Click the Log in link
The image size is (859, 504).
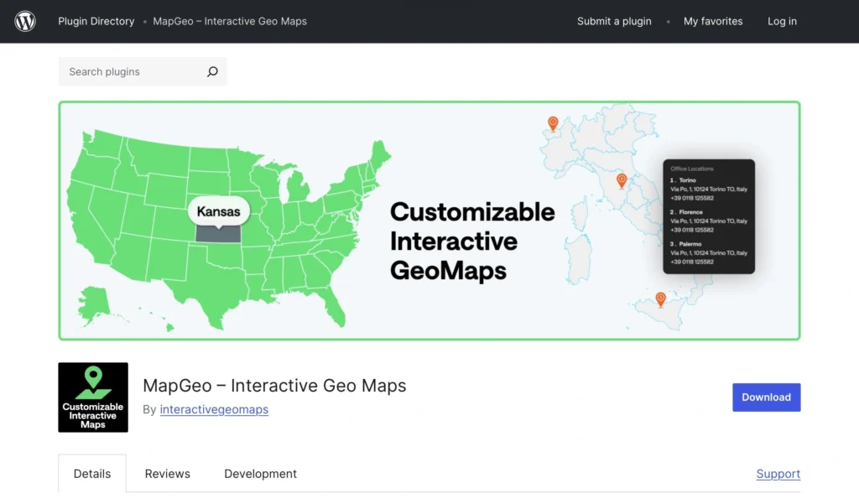click(782, 21)
